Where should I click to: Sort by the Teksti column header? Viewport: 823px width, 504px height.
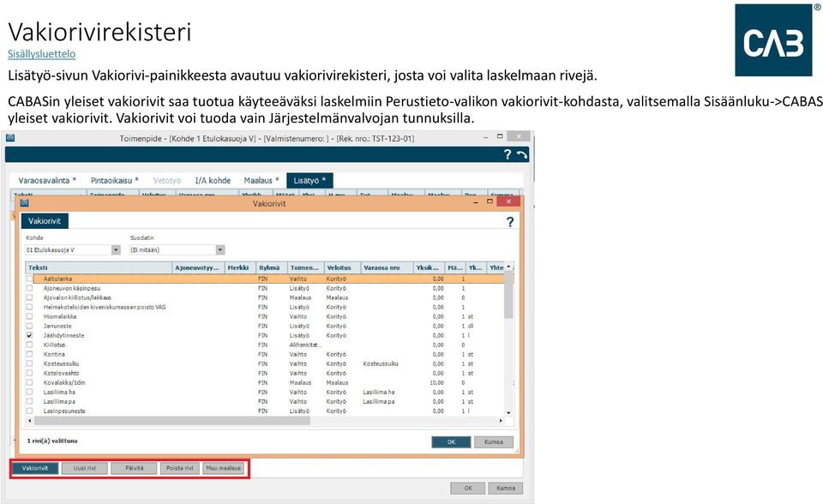[99, 267]
